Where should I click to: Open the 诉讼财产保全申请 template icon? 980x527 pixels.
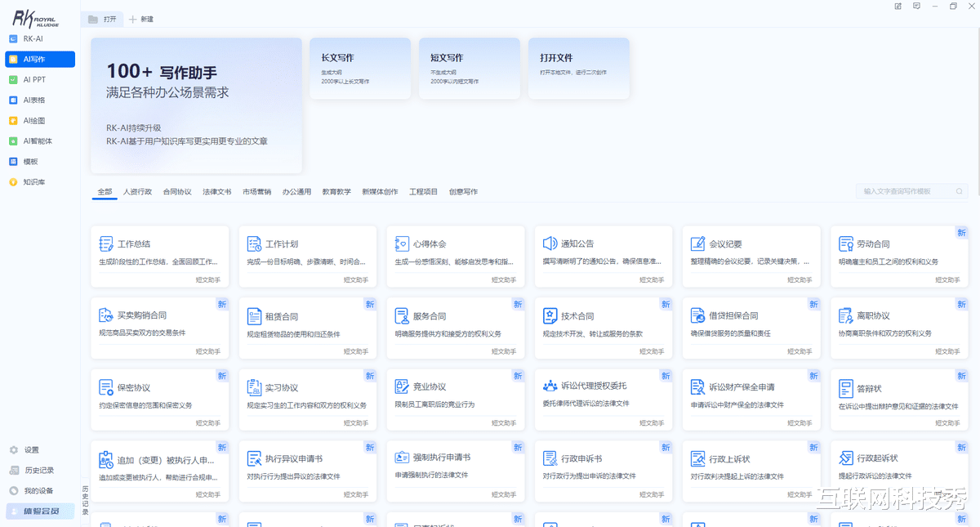click(697, 386)
